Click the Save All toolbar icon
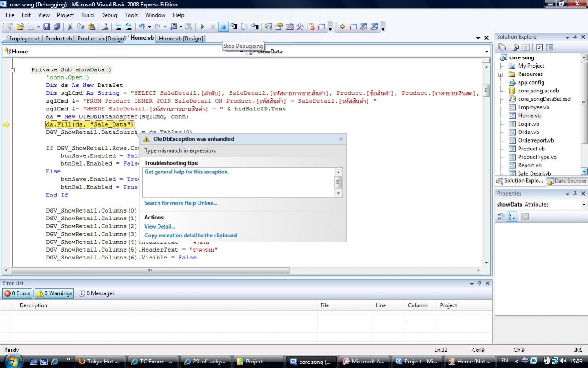 [57, 27]
